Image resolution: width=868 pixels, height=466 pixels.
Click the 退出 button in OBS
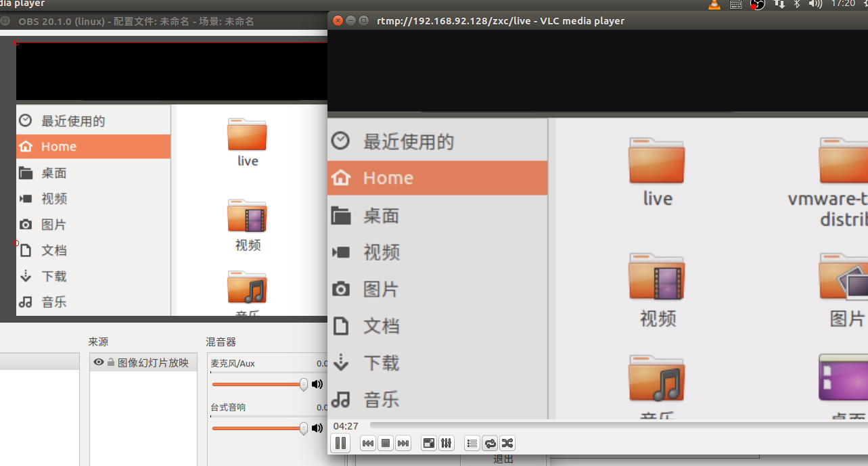point(503,460)
